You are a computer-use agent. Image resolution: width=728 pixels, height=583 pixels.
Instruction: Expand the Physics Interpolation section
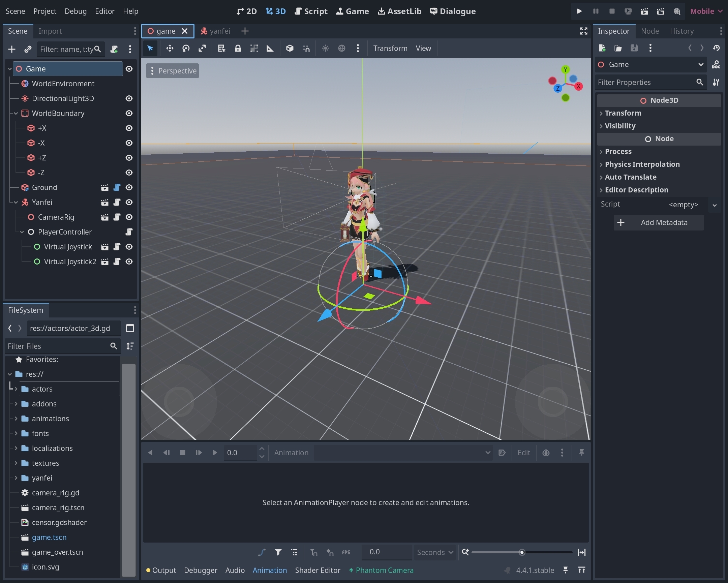659,164
